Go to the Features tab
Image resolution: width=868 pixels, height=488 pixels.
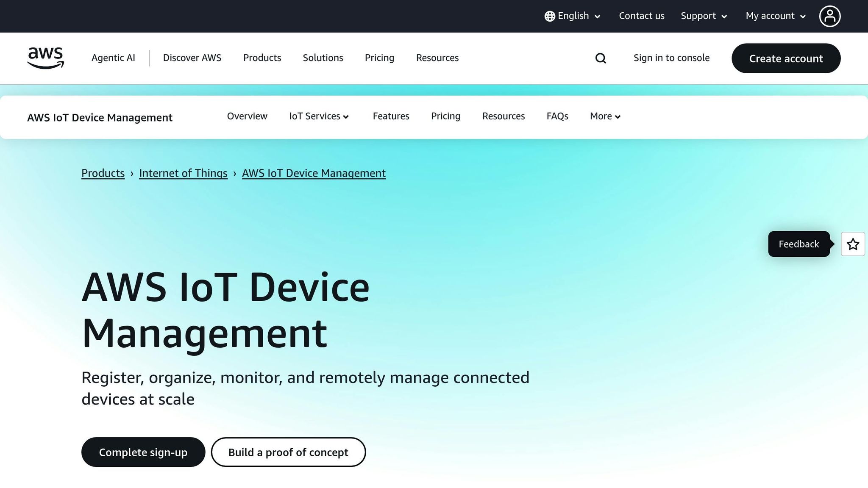391,116
